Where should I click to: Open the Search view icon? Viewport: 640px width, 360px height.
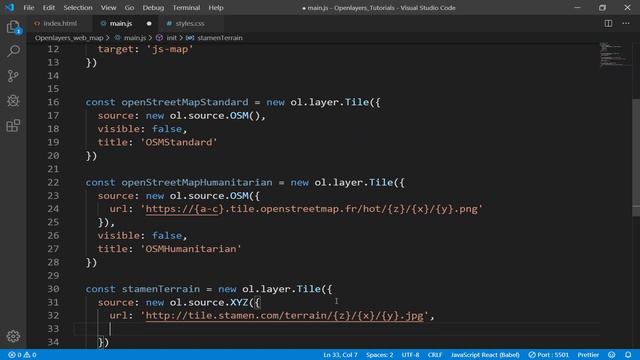(x=13, y=51)
